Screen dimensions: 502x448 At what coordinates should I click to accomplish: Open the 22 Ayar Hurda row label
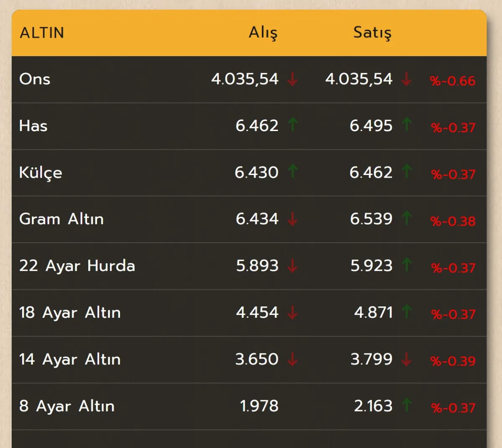[77, 266]
